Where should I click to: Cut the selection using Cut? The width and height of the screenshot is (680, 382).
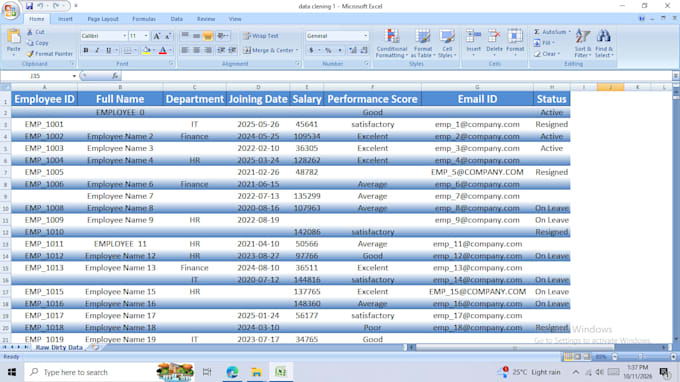[36, 32]
